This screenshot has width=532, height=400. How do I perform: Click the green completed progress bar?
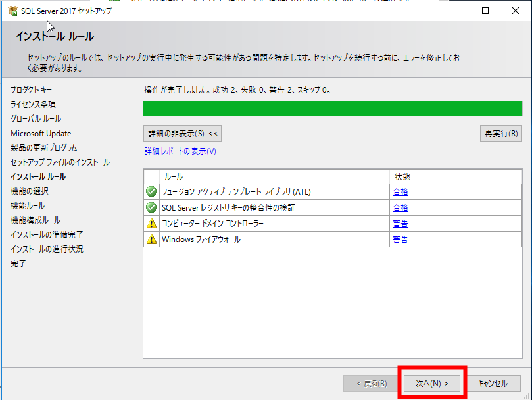click(x=333, y=109)
